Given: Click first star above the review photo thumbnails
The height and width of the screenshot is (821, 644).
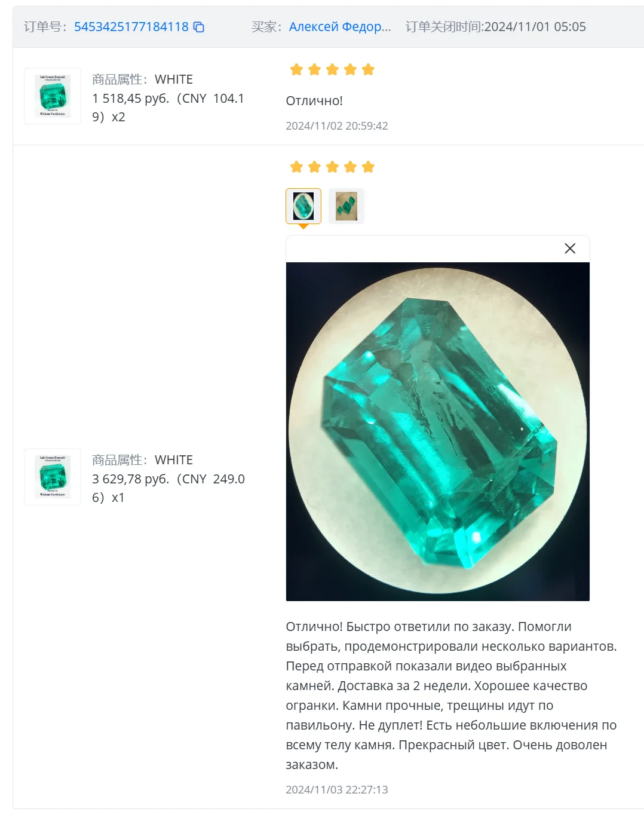Looking at the screenshot, I should [296, 167].
